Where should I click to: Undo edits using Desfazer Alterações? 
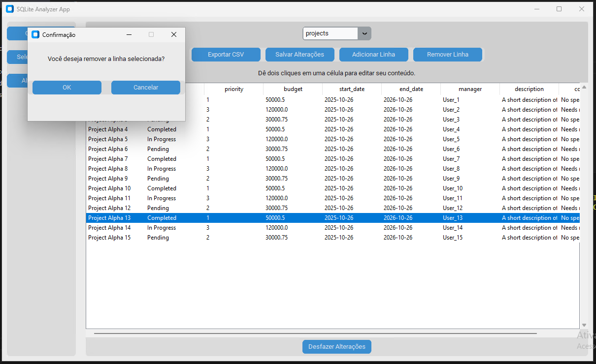(336, 347)
